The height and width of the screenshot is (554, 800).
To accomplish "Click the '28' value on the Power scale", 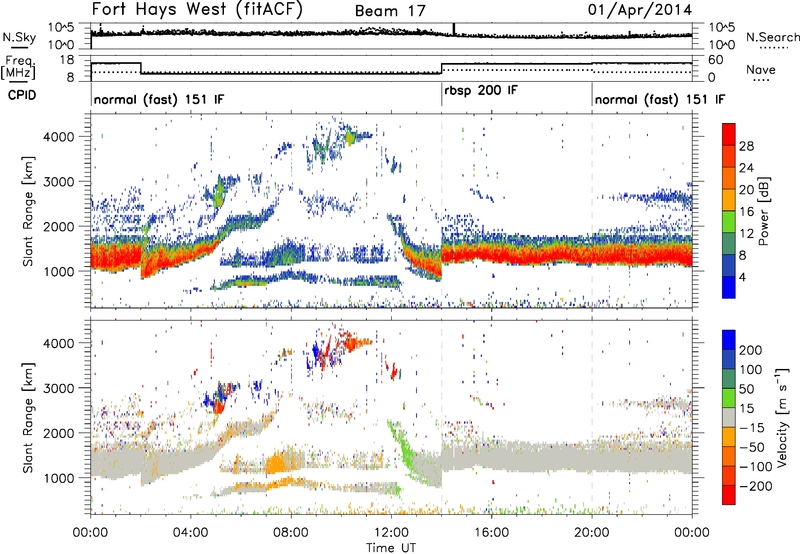I will pos(746,146).
